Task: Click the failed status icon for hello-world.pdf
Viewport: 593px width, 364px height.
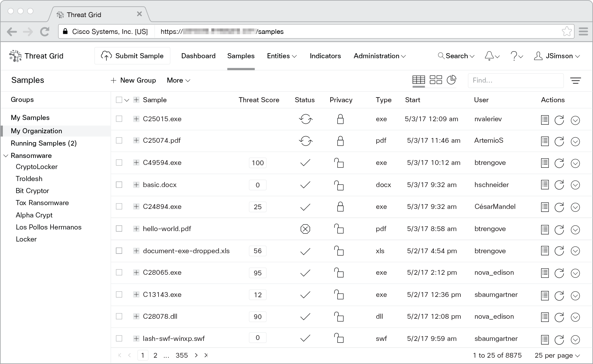Action: click(x=305, y=229)
